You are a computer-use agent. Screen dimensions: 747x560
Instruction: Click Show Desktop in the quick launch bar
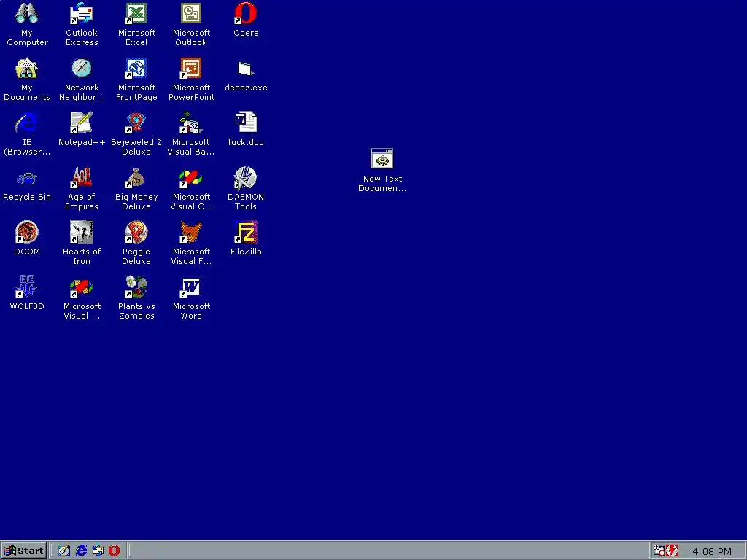pyautogui.click(x=64, y=551)
